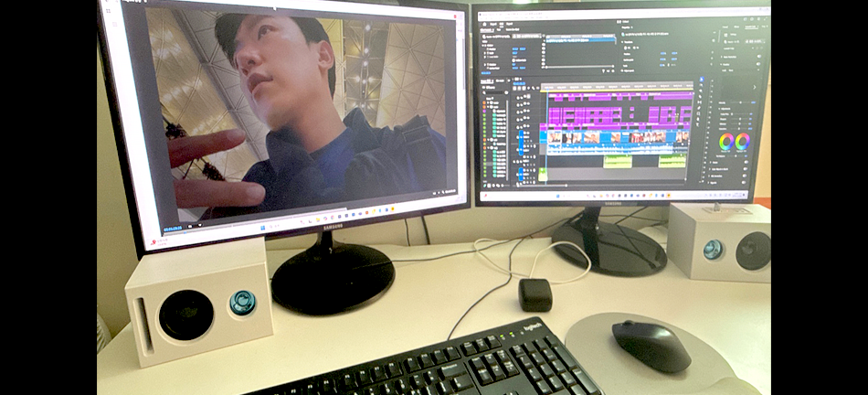
Task: Toggle the bottom Lumetri section's enable checkbox
Action: tap(746, 181)
